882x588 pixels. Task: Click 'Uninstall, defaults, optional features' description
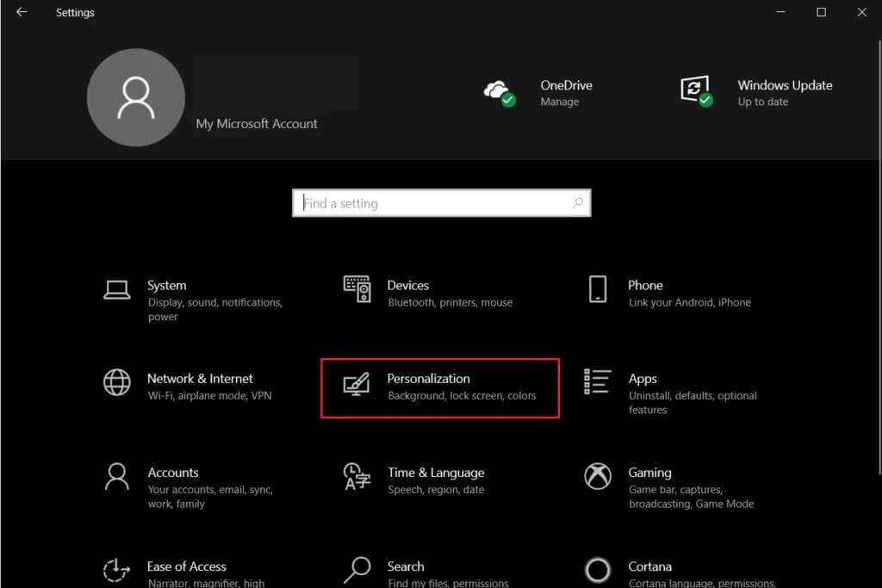693,403
